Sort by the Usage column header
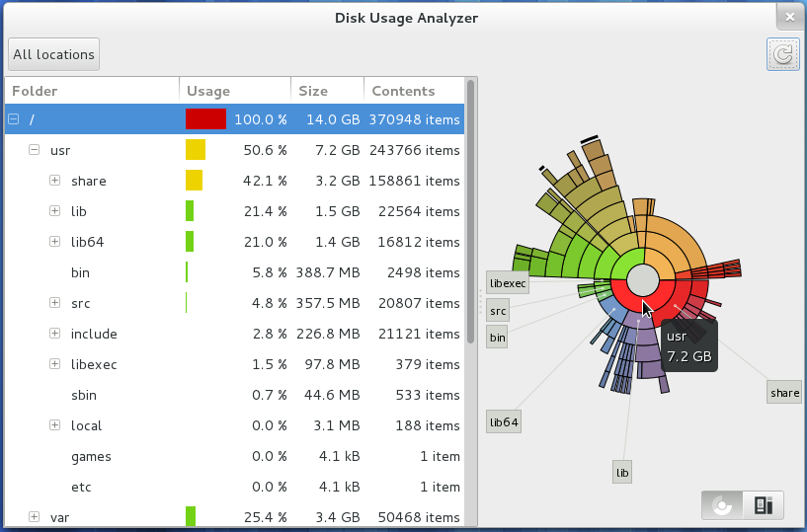 (235, 91)
